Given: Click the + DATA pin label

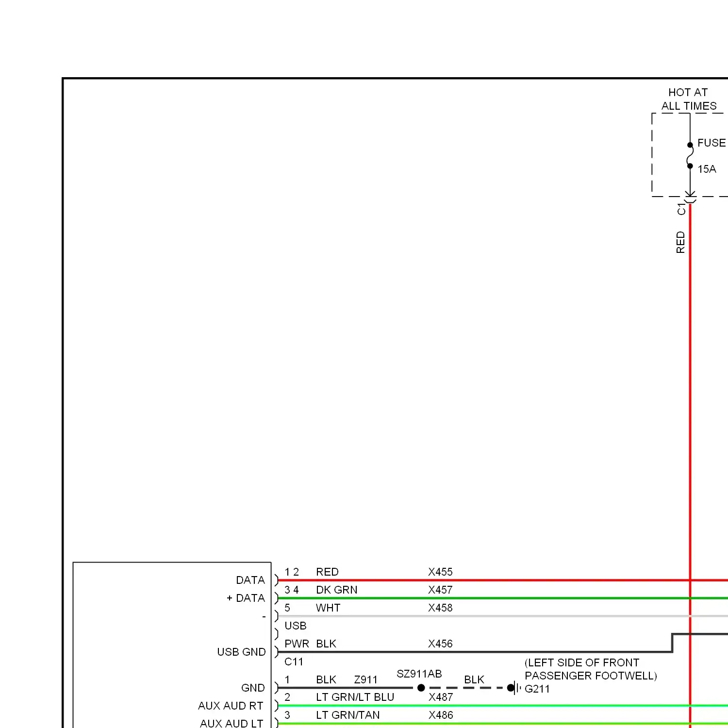Looking at the screenshot, I should pyautogui.click(x=246, y=598).
